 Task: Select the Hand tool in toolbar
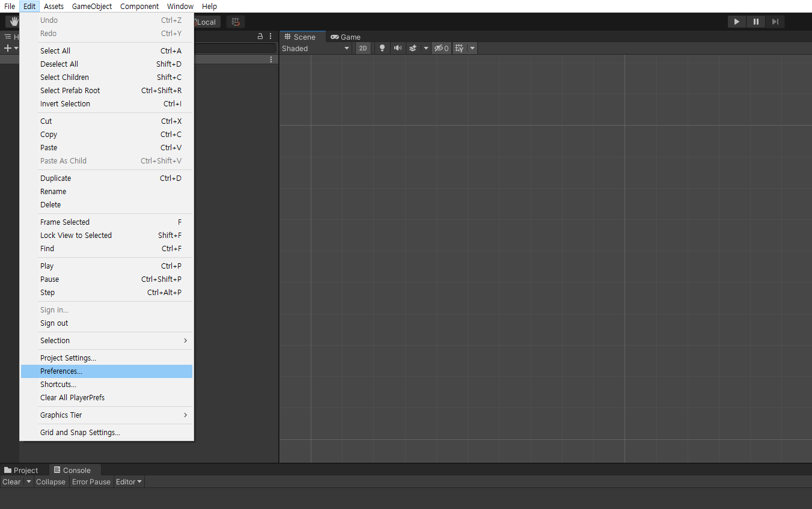(13, 22)
